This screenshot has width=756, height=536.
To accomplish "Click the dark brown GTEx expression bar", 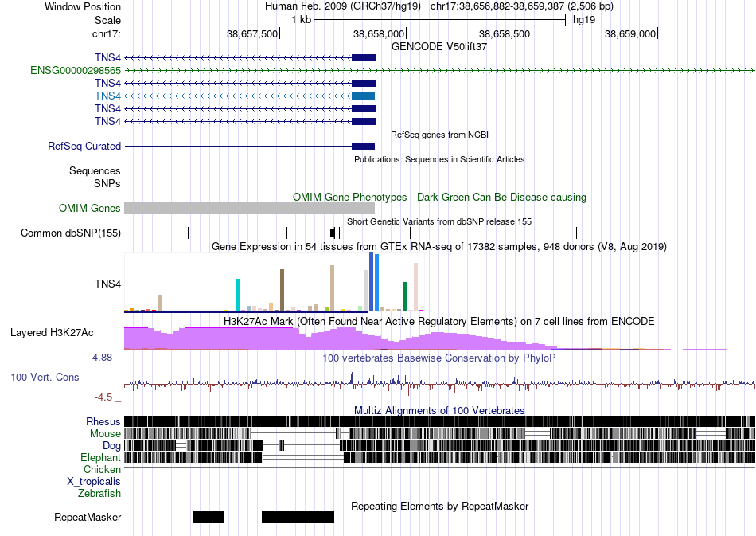I will click(x=282, y=290).
